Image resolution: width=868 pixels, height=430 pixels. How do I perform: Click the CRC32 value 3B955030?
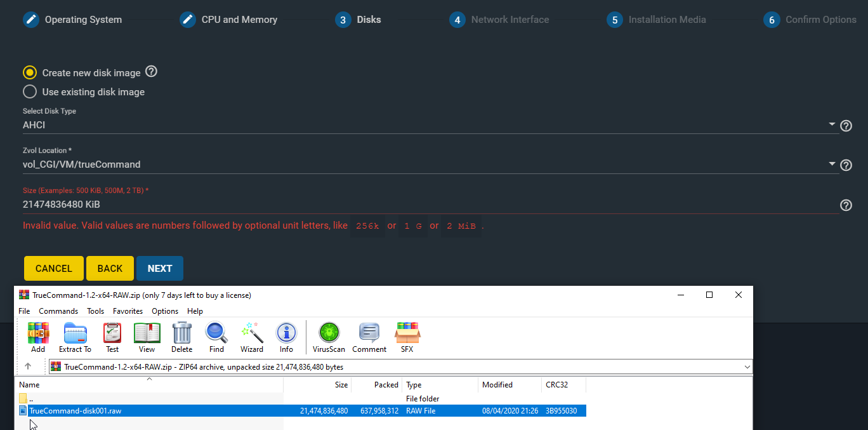point(561,411)
